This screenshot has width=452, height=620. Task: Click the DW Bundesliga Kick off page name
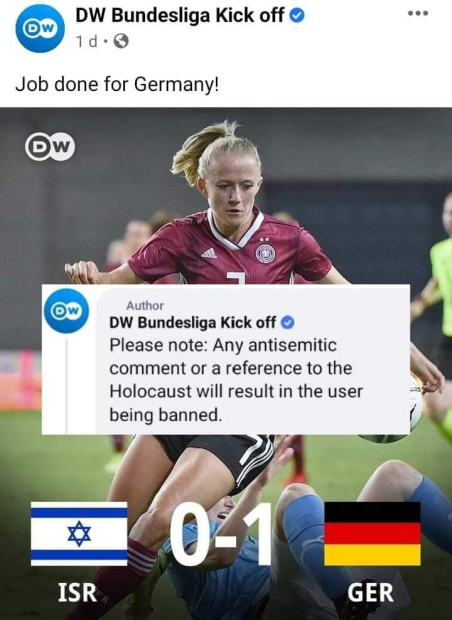[180, 15]
